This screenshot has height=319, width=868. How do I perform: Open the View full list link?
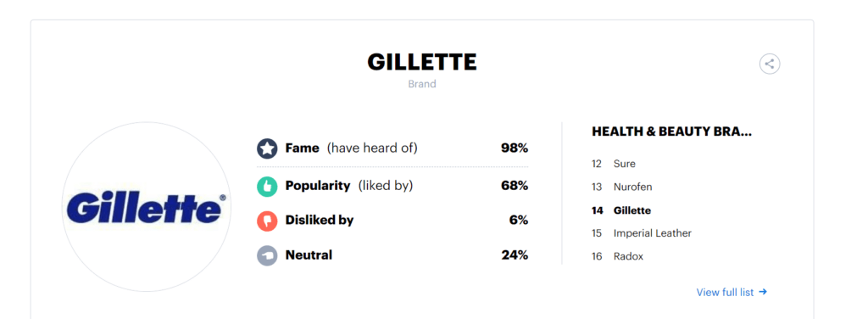[x=725, y=292]
